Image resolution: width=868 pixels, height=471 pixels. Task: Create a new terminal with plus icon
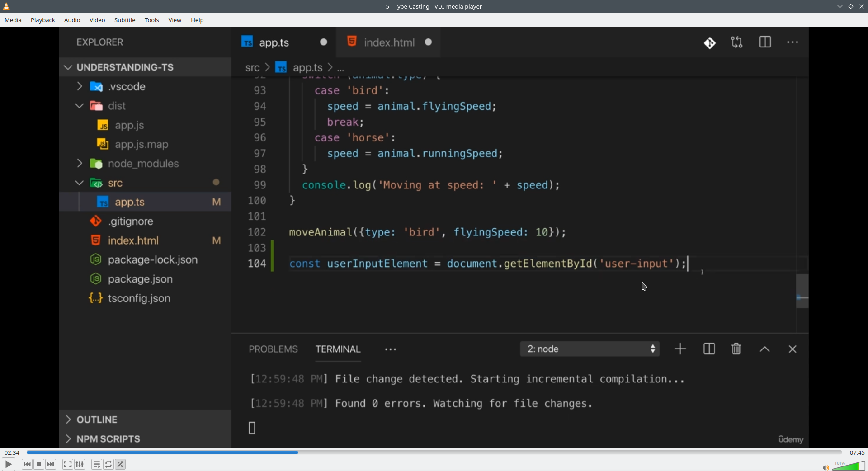click(680, 349)
